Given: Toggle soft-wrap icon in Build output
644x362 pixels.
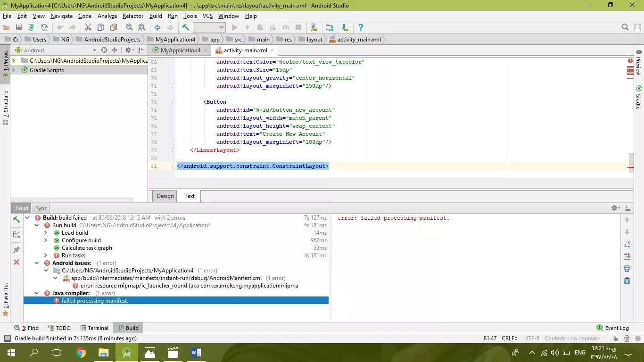Looking at the screenshot, I should pyautogui.click(x=627, y=244).
